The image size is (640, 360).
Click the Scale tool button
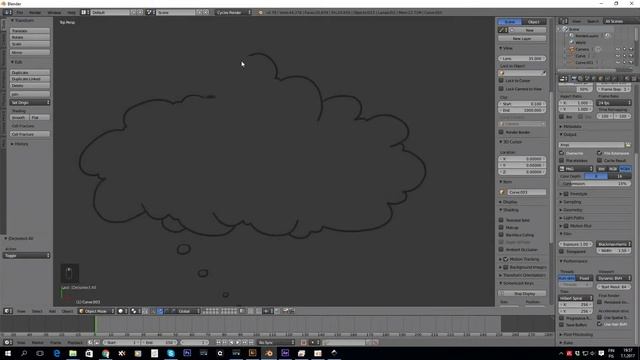(x=30, y=44)
